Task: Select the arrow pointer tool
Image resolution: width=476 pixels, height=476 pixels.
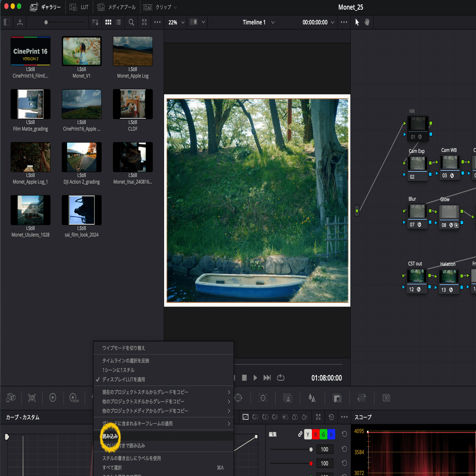Action: pyautogui.click(x=357, y=22)
